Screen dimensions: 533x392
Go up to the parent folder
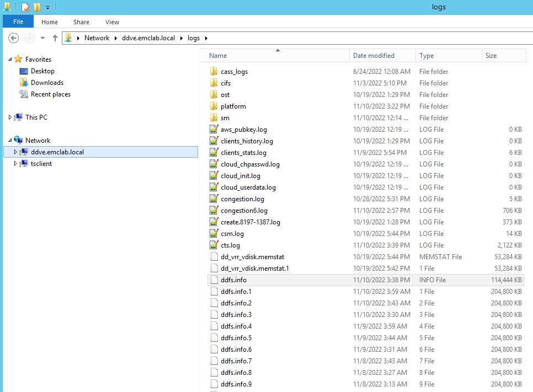[x=53, y=38]
